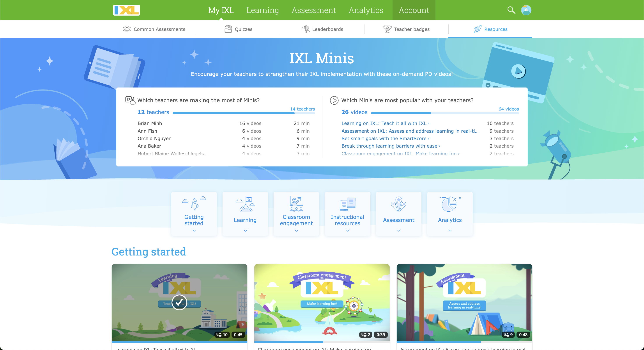Click the Ann Fish row

click(223, 131)
